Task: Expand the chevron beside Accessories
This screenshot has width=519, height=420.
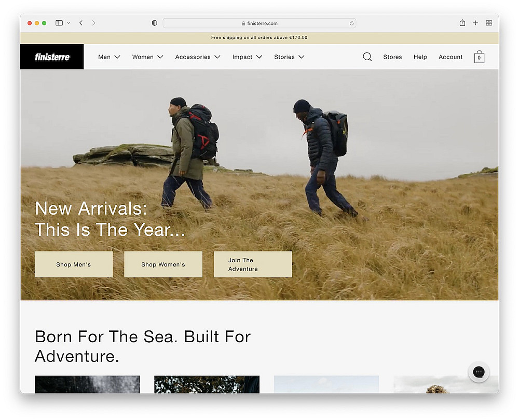Action: [217, 57]
